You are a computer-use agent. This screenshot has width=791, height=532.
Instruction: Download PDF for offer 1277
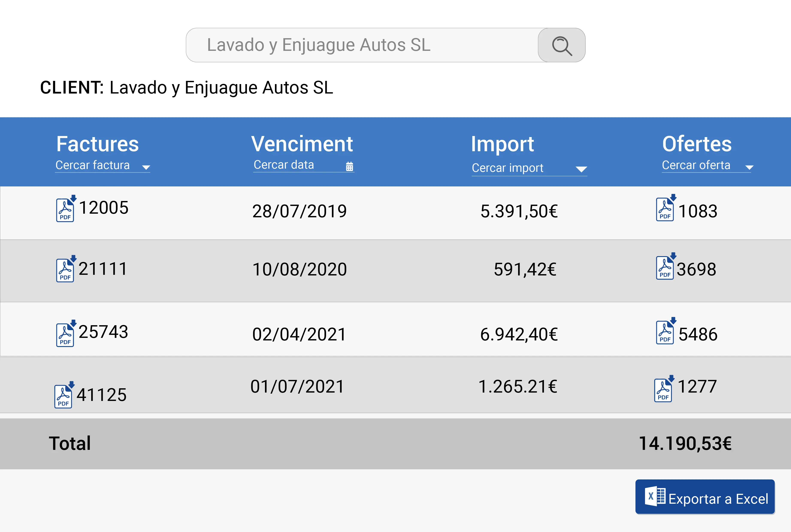pos(664,388)
